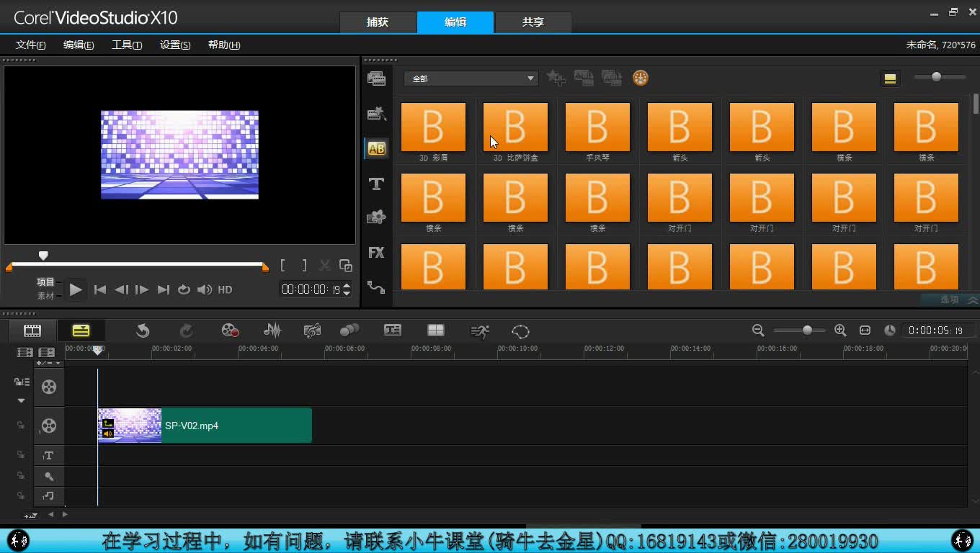
Task: Launch the Motion Tracking tool
Action: pyautogui.click(x=479, y=331)
